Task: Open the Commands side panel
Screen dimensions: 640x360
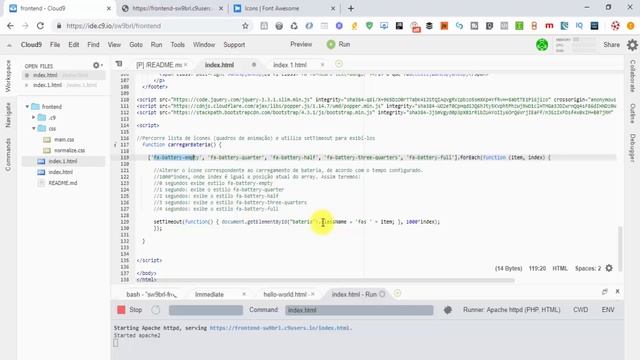Action: [x=8, y=155]
